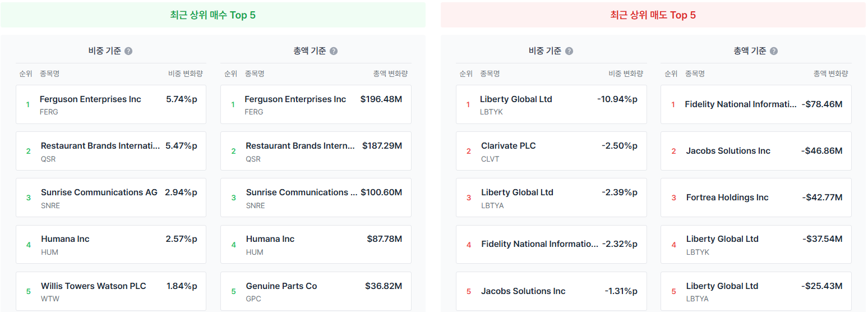Click 최근 상위 매도 Top 5 header

653,15
